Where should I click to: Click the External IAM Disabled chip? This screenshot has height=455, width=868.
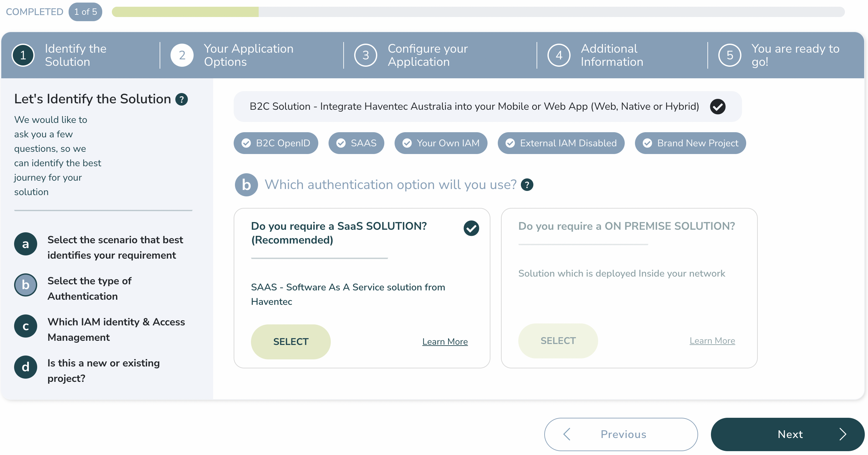pyautogui.click(x=561, y=143)
